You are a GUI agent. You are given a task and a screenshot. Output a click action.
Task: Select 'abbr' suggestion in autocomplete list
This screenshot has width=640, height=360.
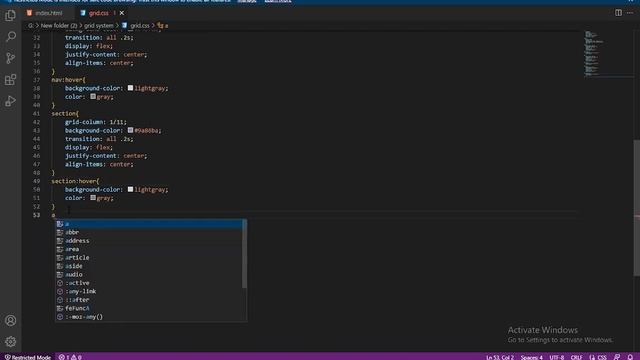pyautogui.click(x=149, y=232)
